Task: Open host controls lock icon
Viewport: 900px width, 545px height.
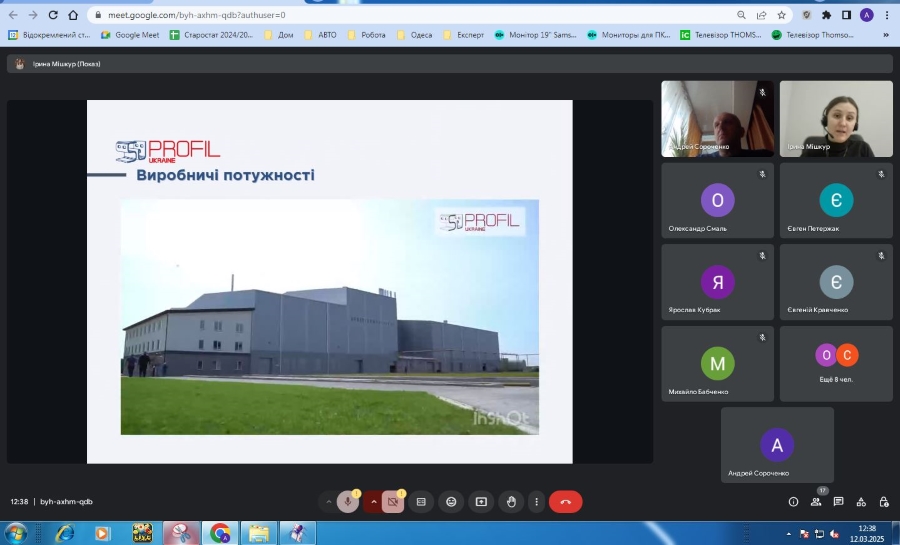Action: pos(883,502)
